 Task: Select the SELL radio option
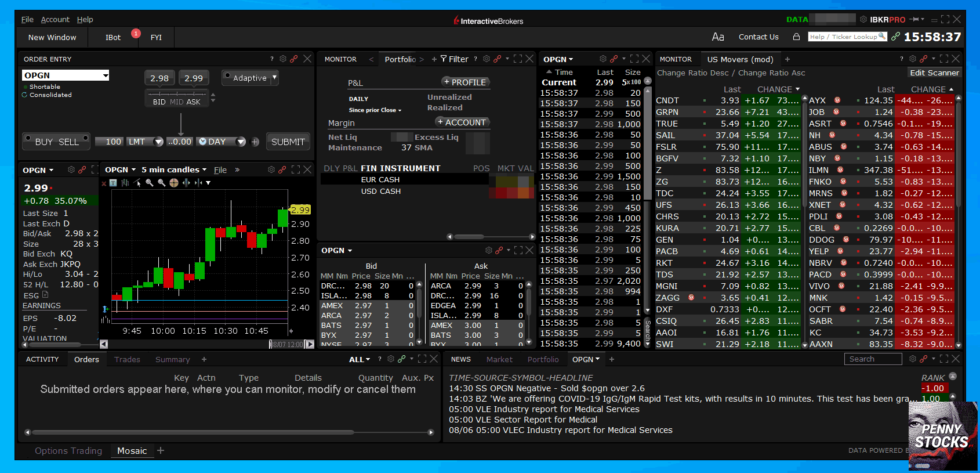pos(85,138)
